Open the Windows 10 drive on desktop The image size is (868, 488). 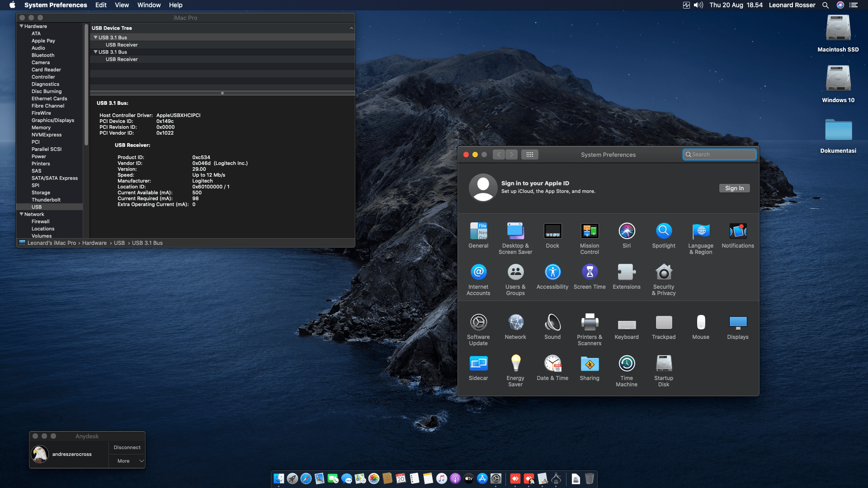point(838,79)
